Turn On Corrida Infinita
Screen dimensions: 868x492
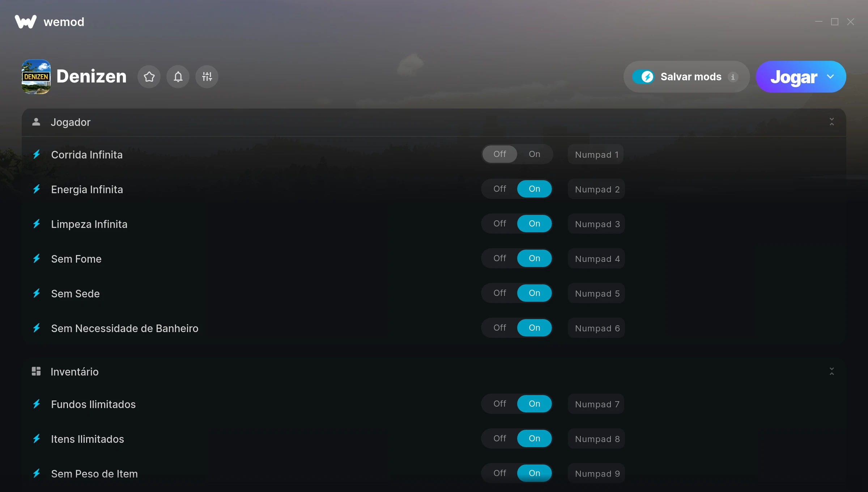pyautogui.click(x=535, y=154)
